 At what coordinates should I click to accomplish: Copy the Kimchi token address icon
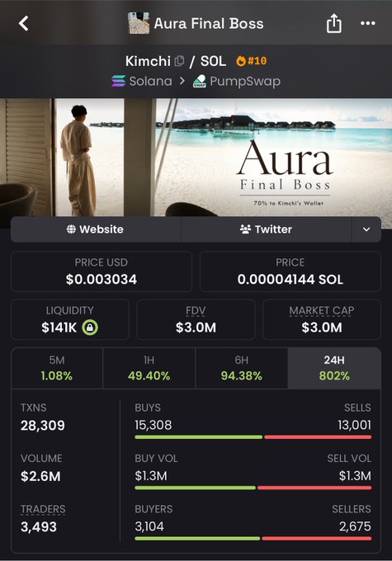click(179, 61)
